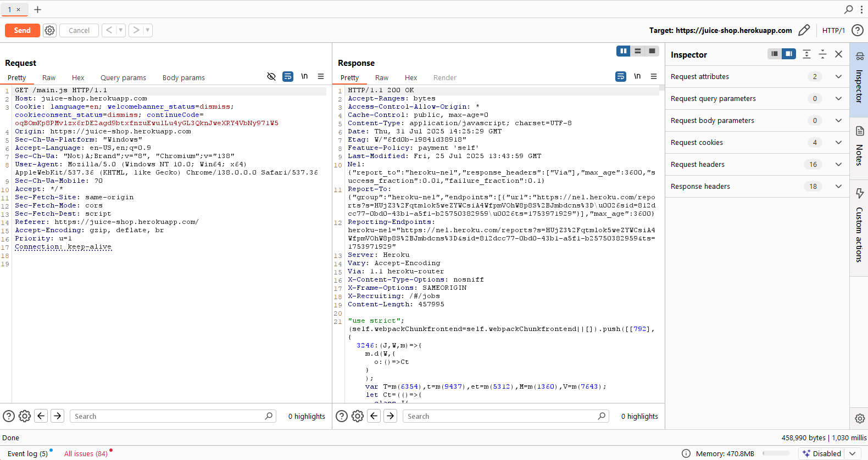
Task: Open request settings gear next to Send
Action: click(50, 30)
